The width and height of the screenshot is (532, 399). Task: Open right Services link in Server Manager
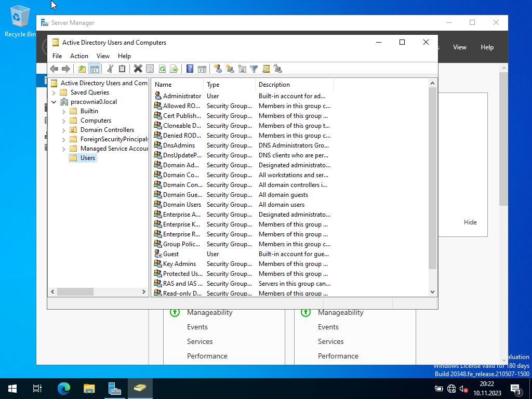tap(330, 342)
